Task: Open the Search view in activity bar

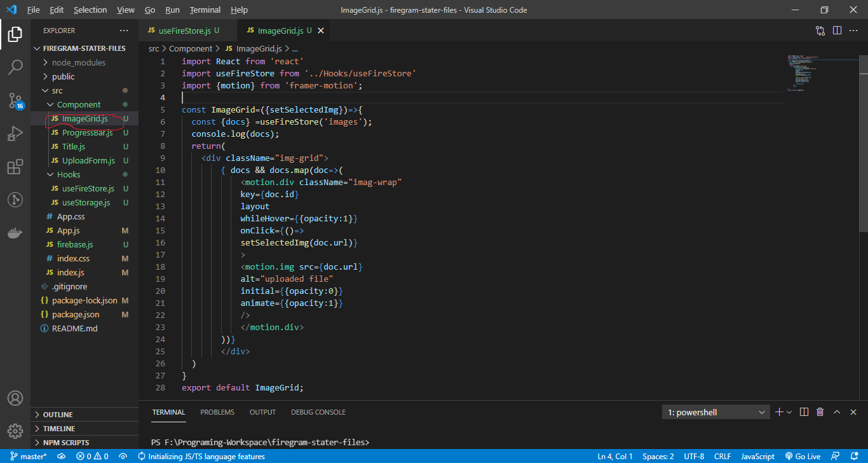Action: (x=15, y=67)
